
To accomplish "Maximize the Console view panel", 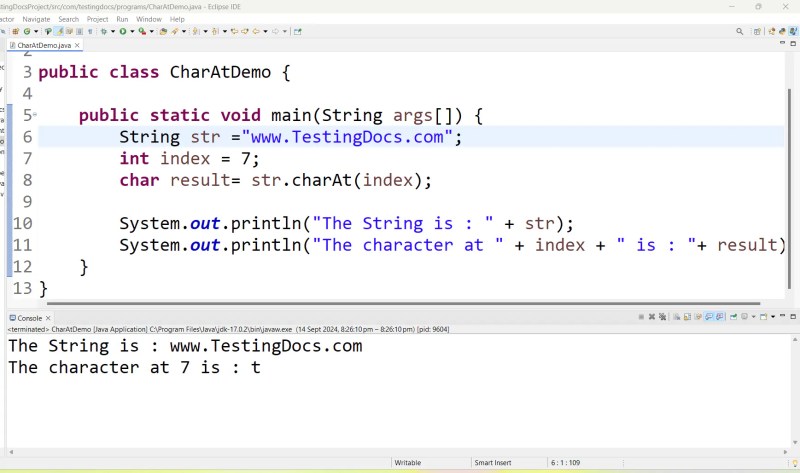I will [793, 316].
